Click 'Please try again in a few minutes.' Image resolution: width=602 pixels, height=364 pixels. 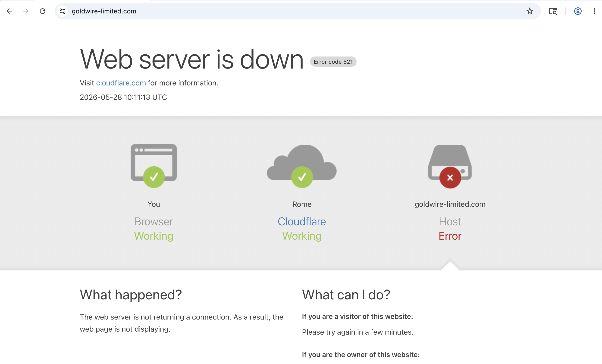358,332
